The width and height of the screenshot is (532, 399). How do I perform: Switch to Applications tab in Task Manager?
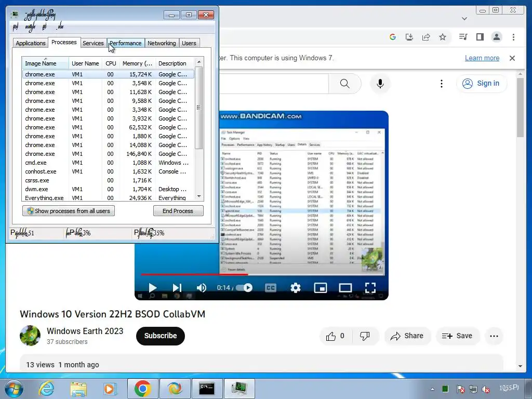coord(31,43)
